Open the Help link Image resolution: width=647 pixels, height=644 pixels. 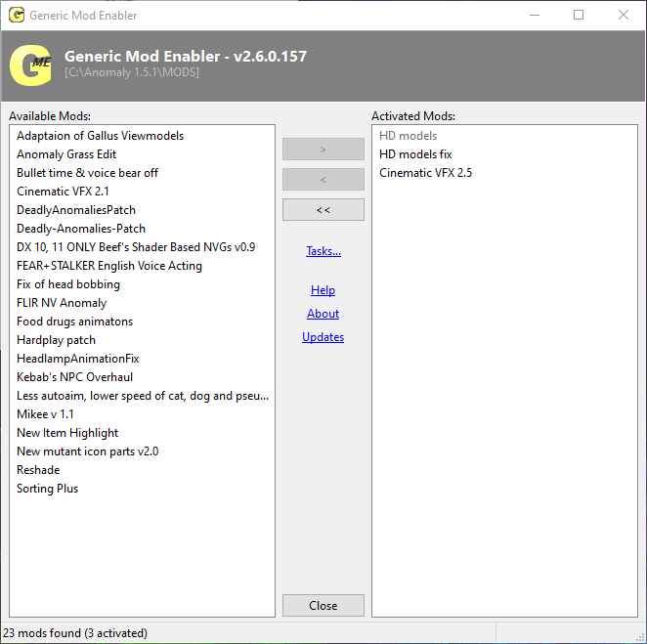[x=323, y=290]
